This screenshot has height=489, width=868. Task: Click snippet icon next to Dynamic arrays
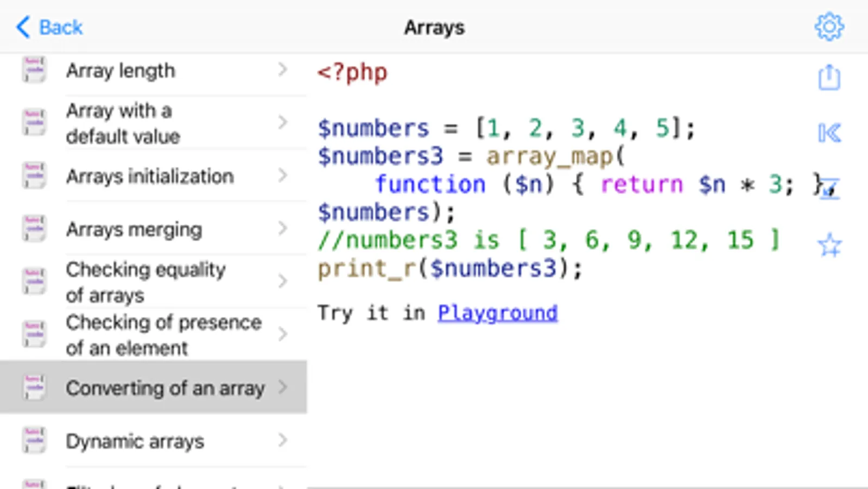pos(34,440)
